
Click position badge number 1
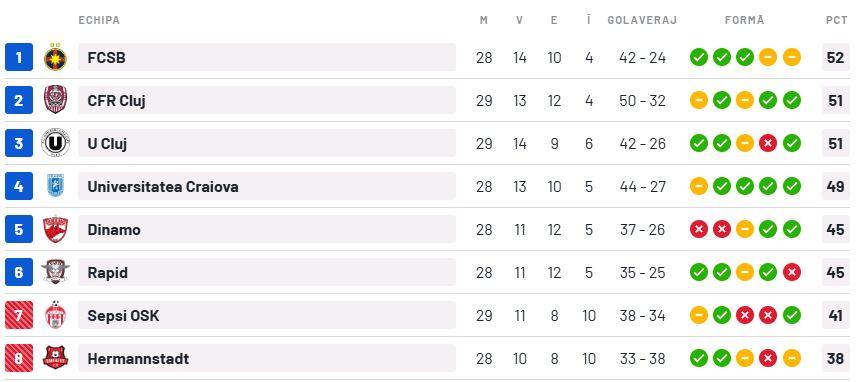click(x=19, y=57)
